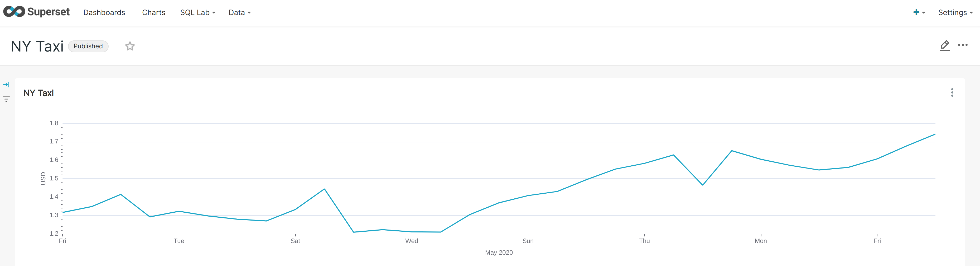Click the line peak near Sat

click(324, 189)
